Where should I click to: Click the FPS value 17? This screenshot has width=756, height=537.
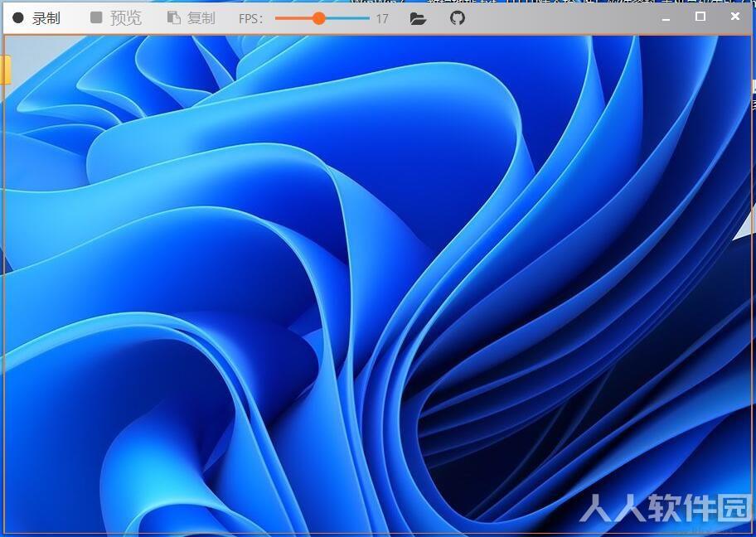(x=382, y=19)
